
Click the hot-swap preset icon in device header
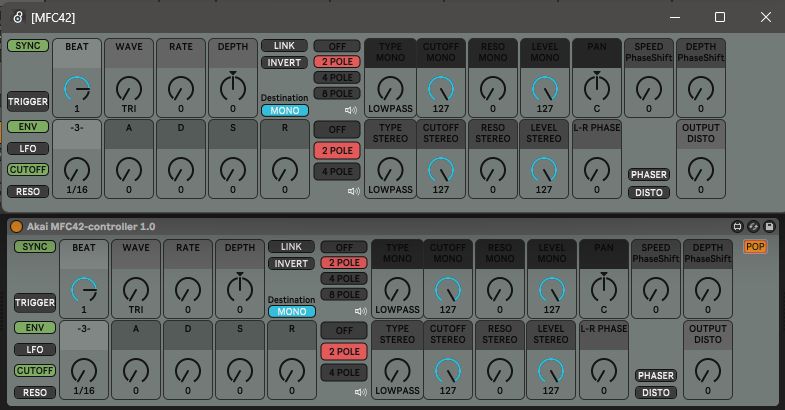752,227
